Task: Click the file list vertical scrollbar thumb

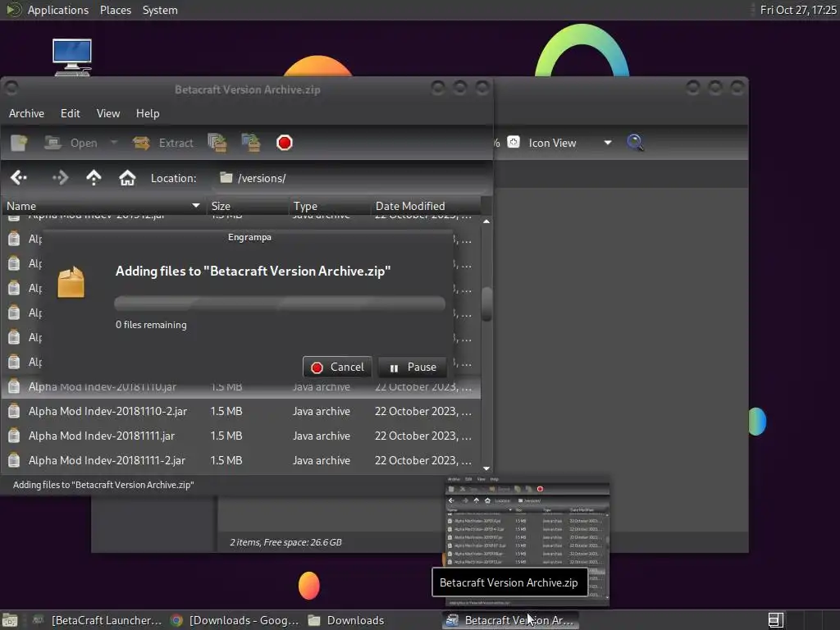Action: (486, 304)
